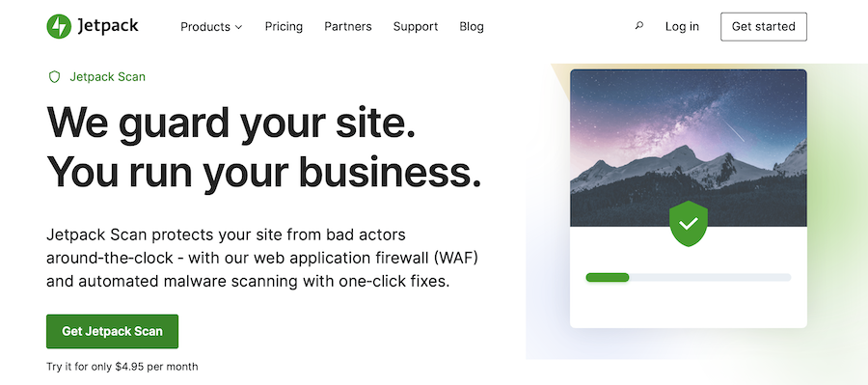Click the outlined shield icon beside Jetpack Scan
The image size is (868, 385).
point(54,77)
